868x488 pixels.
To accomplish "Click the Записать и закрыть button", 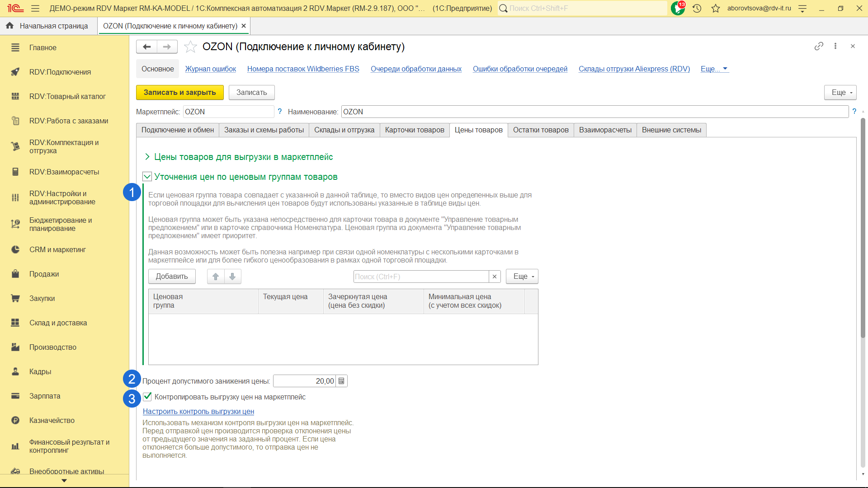I will (x=179, y=92).
